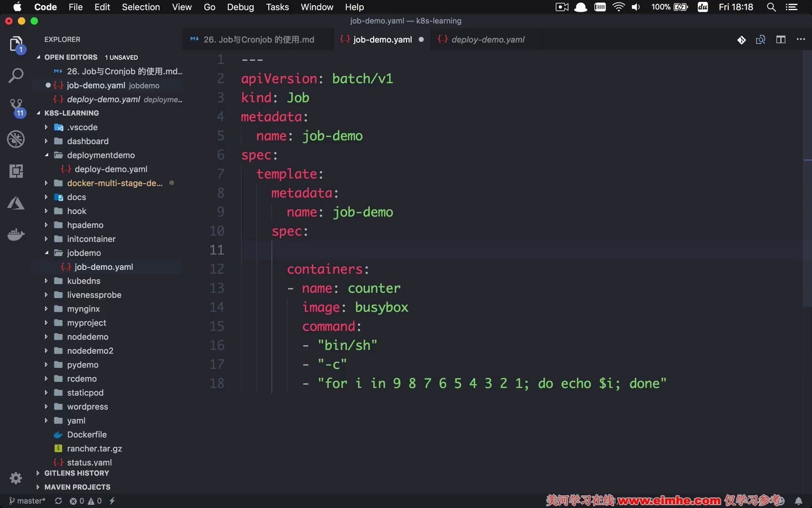812x508 pixels.
Task: Open macOS Spotlight search icon
Action: (771, 7)
